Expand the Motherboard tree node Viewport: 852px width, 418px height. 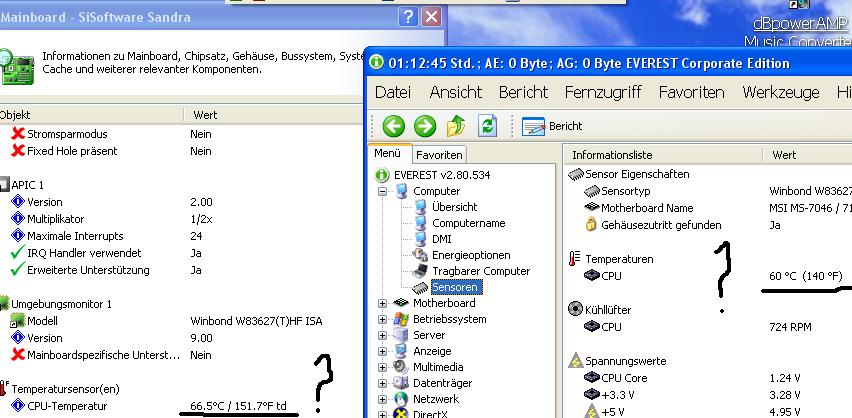(x=383, y=303)
